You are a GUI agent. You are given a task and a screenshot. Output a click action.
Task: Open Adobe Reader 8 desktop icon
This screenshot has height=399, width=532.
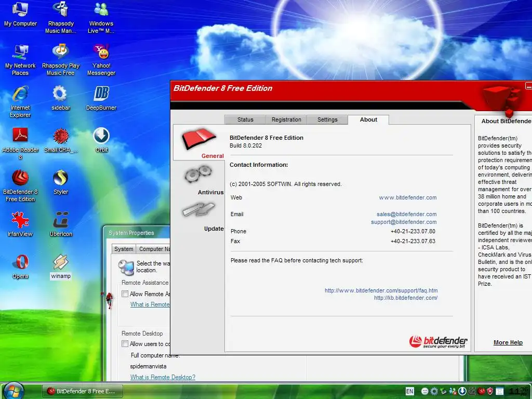point(20,144)
